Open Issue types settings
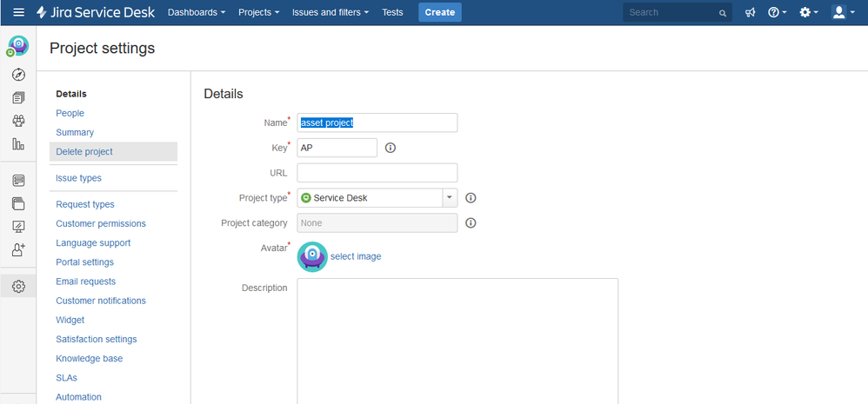Viewport: 868px width, 404px height. coord(78,178)
